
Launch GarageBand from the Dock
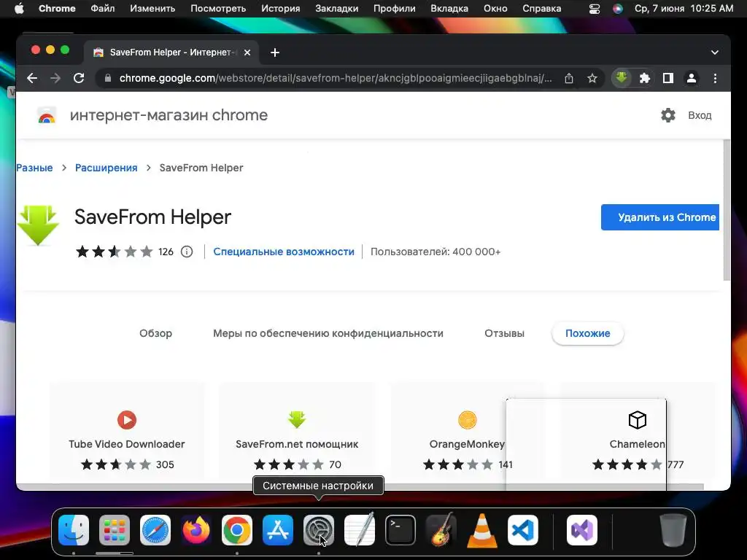(441, 530)
